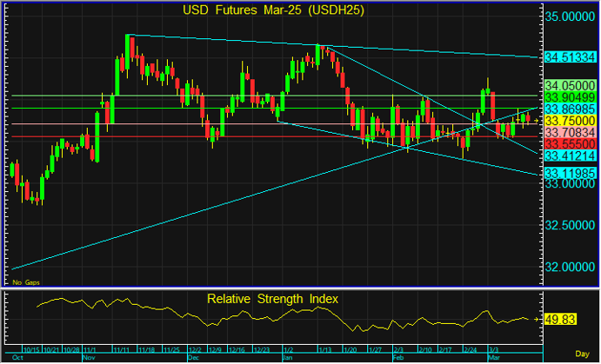Screen dimensions: 601x364
Task: Click the Nov month label
Action: (89, 358)
